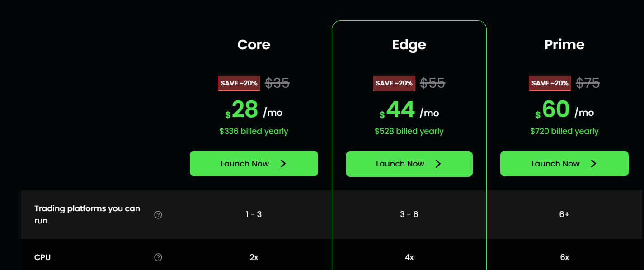Click the arrow icon in Edge's Launch Now button
The width and height of the screenshot is (644, 270).
coord(438,164)
